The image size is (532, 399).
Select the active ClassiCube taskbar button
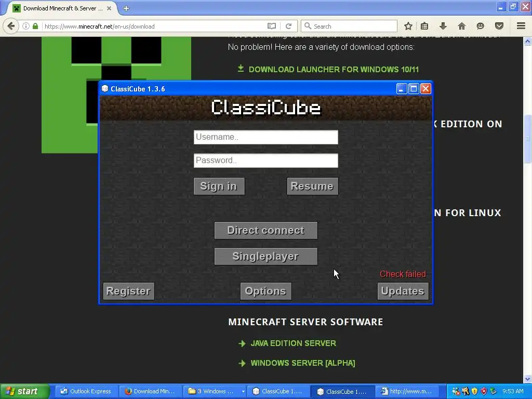coord(343,391)
